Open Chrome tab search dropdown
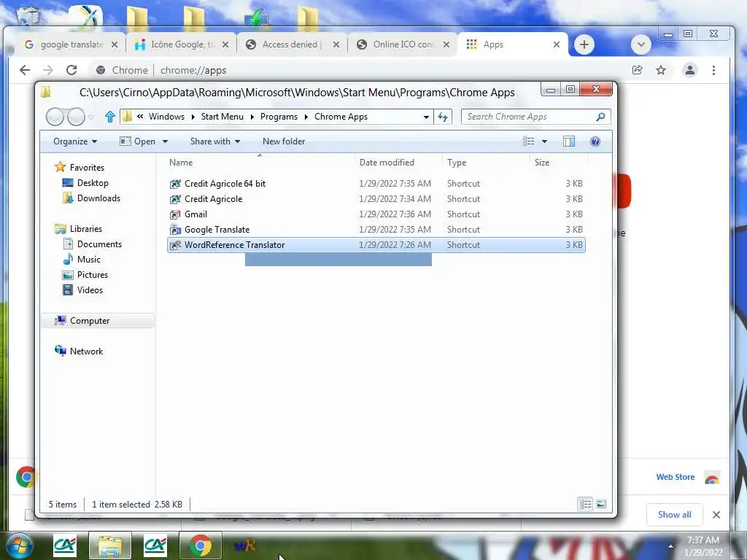This screenshot has width=747, height=560. click(x=640, y=44)
